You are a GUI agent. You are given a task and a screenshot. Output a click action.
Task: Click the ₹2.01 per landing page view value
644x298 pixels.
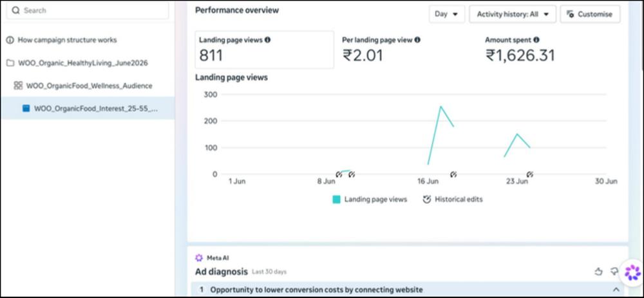click(363, 55)
